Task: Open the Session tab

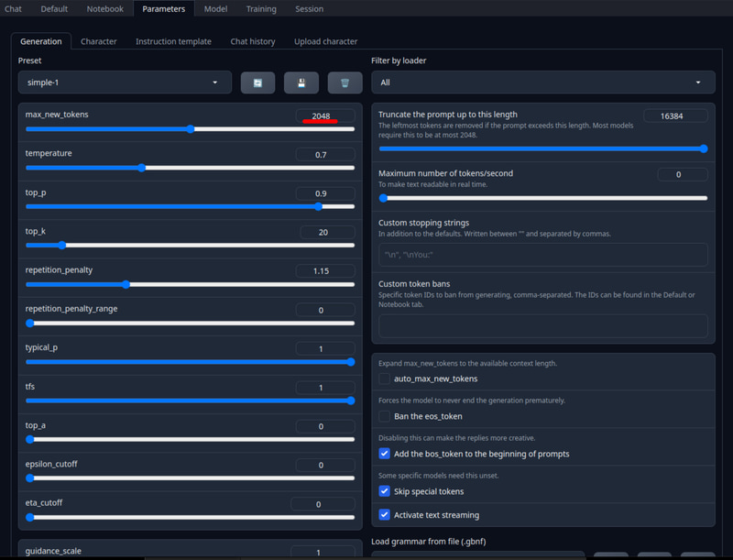Action: (x=309, y=9)
